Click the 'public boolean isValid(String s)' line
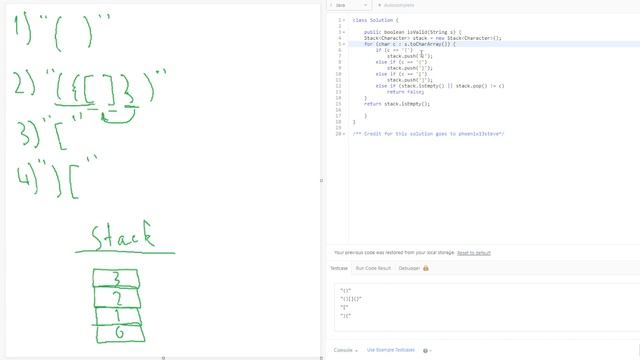Image resolution: width=640 pixels, height=360 pixels. 413,32
